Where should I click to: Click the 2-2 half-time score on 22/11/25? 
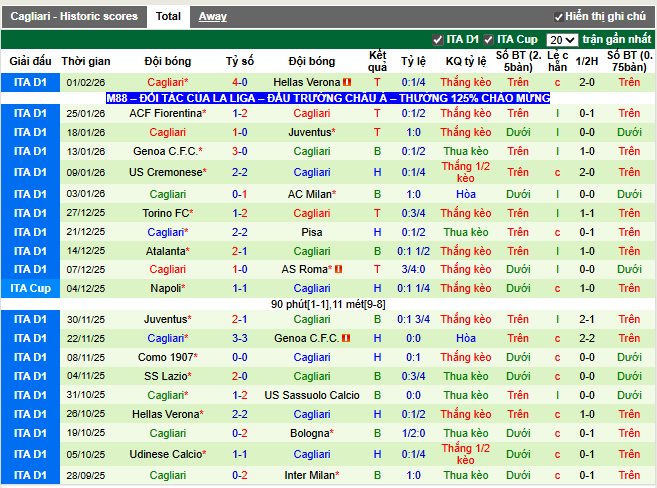pos(587,338)
